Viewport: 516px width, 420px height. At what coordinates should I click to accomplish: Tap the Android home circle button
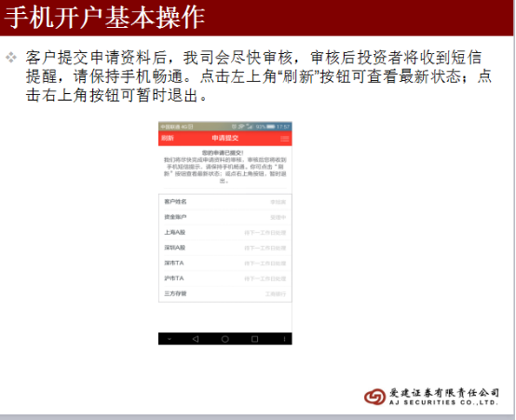[x=225, y=339]
